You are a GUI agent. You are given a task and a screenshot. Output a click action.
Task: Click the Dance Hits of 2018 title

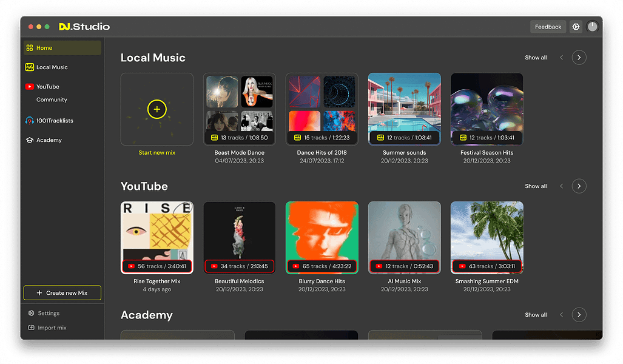point(322,153)
